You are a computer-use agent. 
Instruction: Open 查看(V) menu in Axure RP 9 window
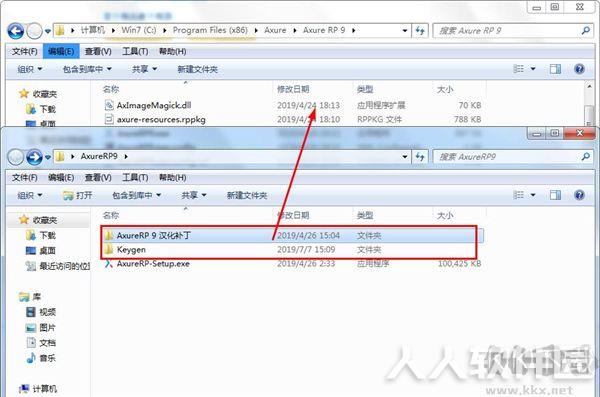pos(98,51)
